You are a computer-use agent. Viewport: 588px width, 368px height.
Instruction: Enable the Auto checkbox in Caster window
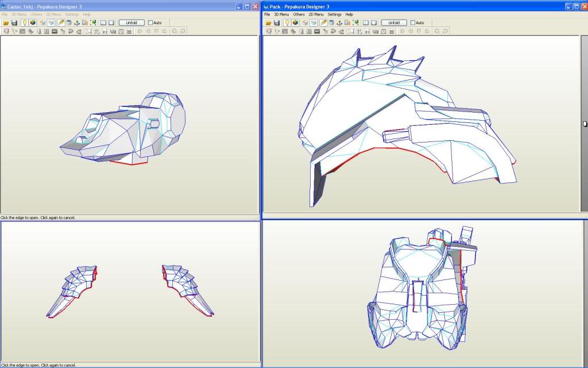pos(150,22)
